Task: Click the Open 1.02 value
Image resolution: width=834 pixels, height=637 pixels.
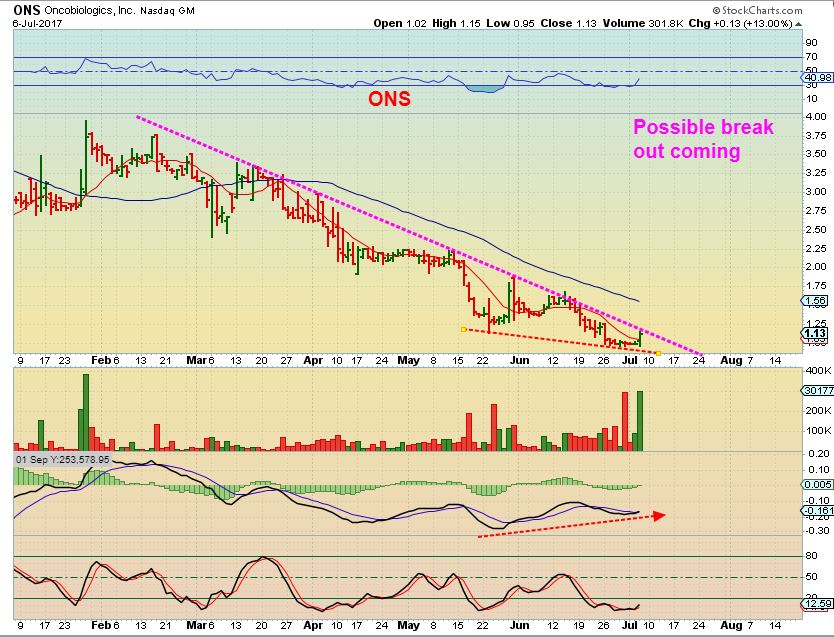Action: (400, 23)
